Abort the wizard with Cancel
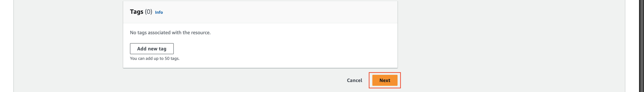This screenshot has height=92, width=644. point(354,80)
